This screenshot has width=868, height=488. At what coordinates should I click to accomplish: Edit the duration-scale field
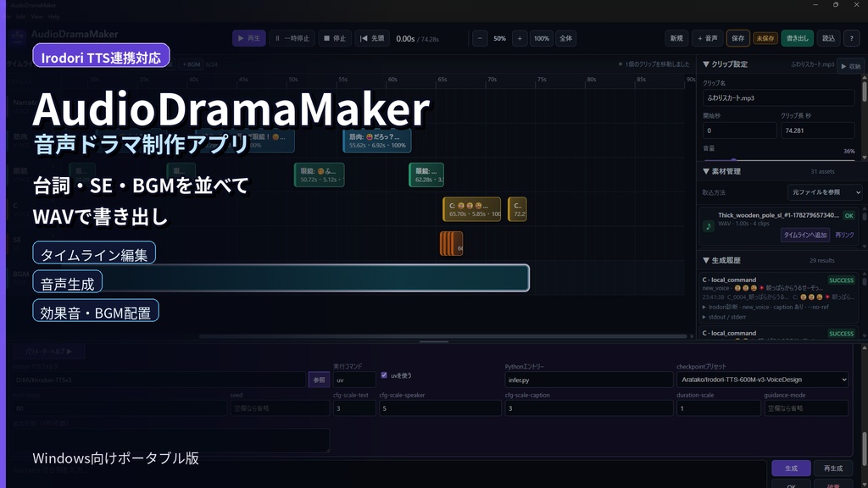pyautogui.click(x=719, y=408)
